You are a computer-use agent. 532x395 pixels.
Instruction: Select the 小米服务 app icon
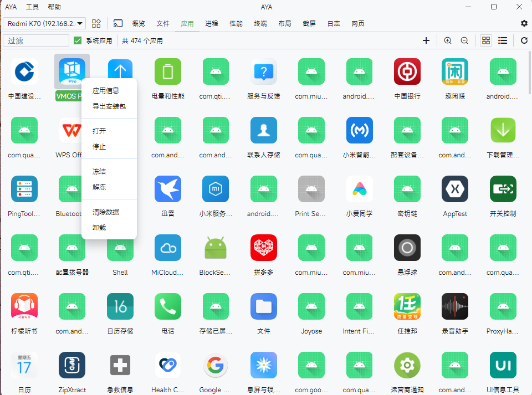tap(216, 189)
